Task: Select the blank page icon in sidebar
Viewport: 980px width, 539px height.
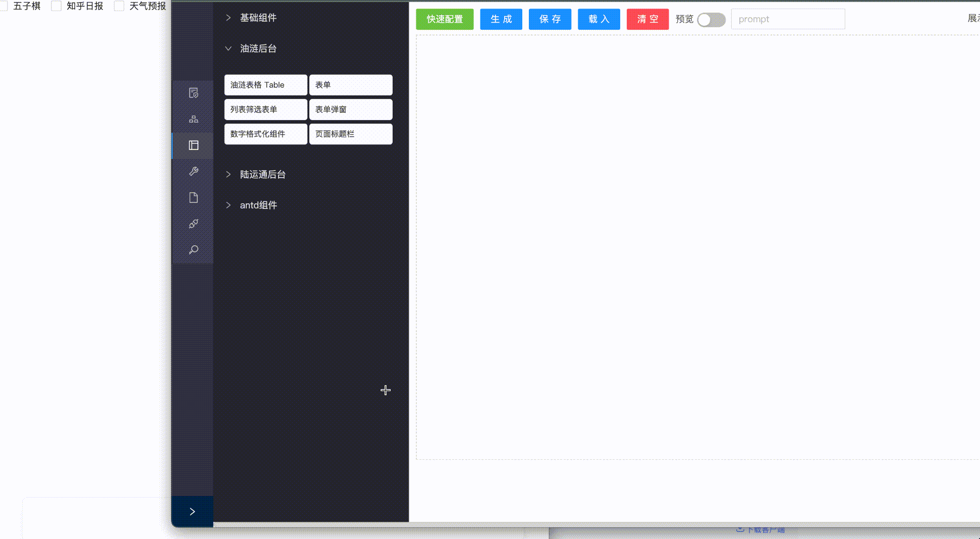Action: tap(193, 197)
